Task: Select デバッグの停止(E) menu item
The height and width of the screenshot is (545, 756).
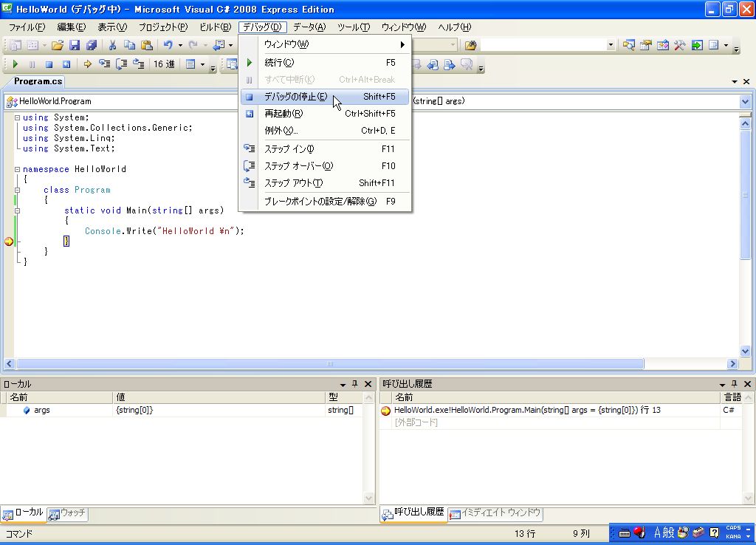Action: [325, 97]
